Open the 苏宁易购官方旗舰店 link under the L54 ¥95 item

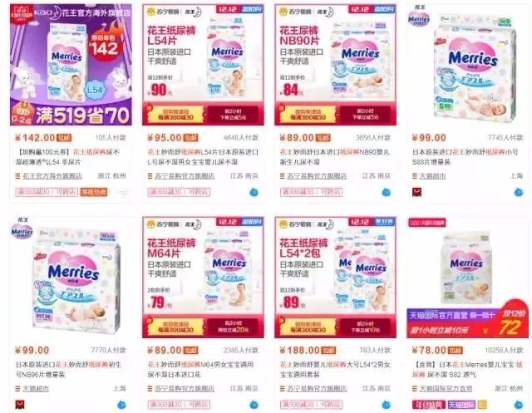click(x=185, y=176)
